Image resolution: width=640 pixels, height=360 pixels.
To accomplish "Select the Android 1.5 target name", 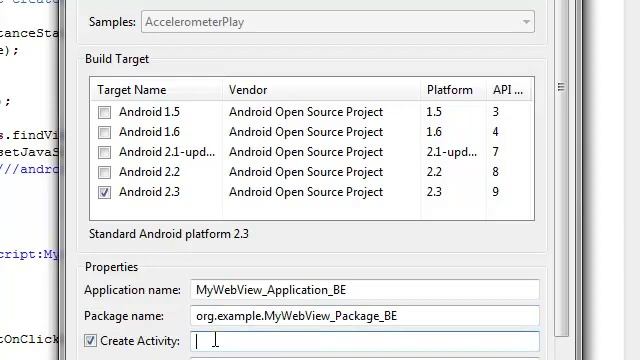I will pyautogui.click(x=149, y=112).
